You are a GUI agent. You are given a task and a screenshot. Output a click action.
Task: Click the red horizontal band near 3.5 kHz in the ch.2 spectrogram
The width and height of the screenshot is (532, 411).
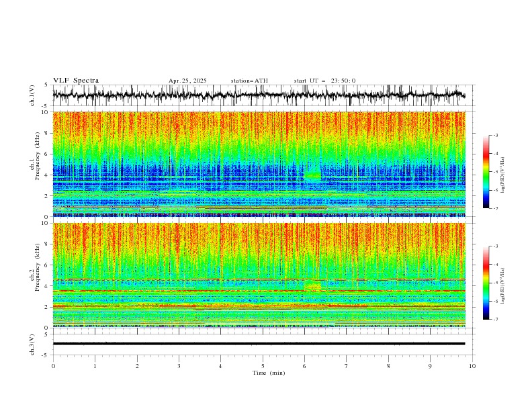(x=259, y=291)
